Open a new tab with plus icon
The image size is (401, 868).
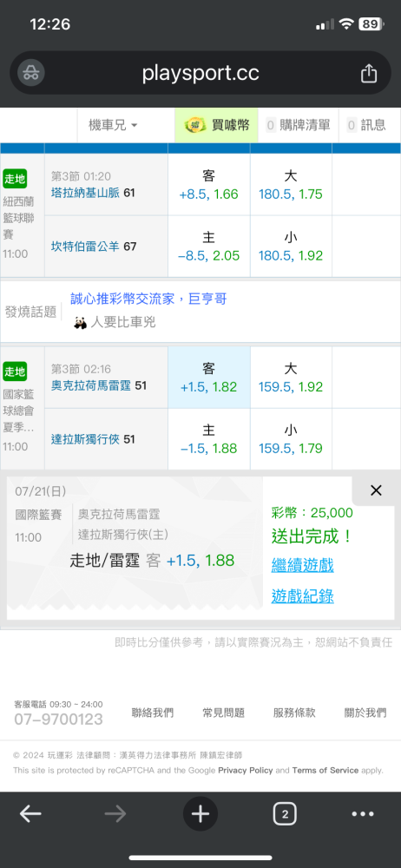coord(200,814)
